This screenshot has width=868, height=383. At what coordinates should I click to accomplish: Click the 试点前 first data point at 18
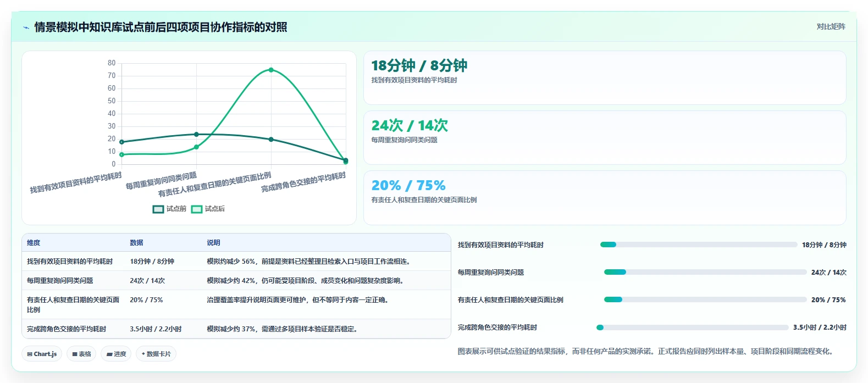[x=121, y=142]
